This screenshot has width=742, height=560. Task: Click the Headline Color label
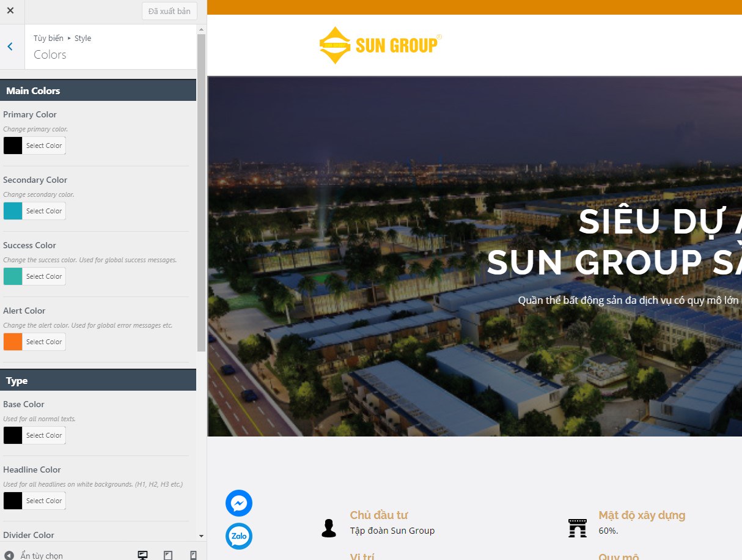point(32,470)
